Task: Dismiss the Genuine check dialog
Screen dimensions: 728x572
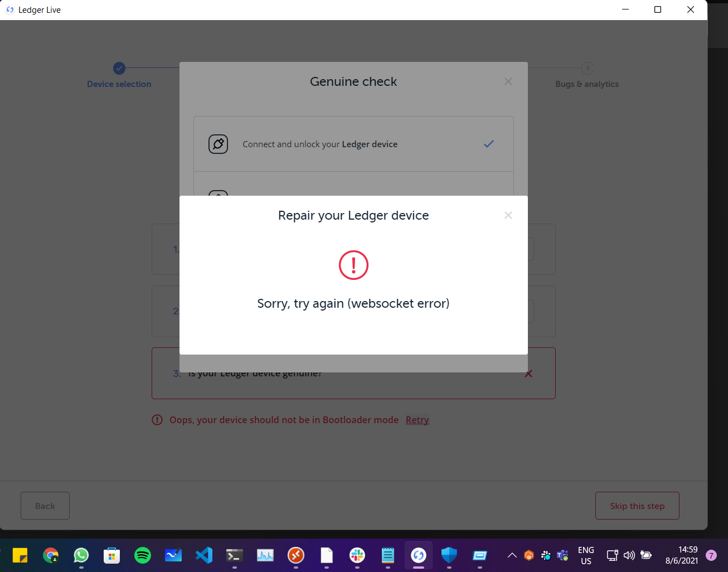Action: pyautogui.click(x=508, y=81)
